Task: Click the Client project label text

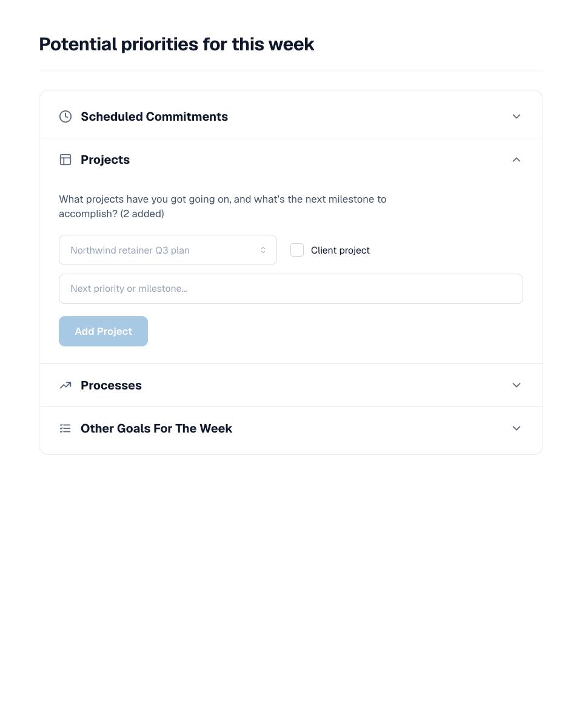Action: (x=340, y=250)
